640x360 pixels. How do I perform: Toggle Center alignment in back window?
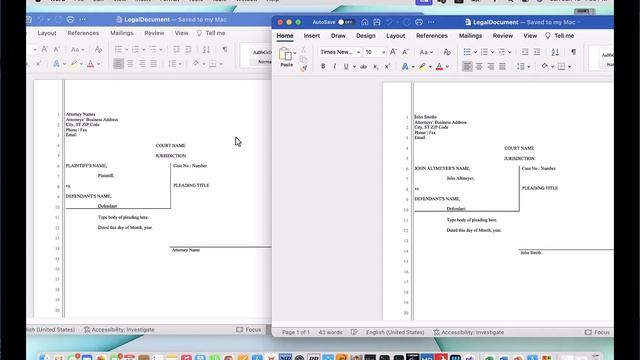pyautogui.click(x=130, y=64)
